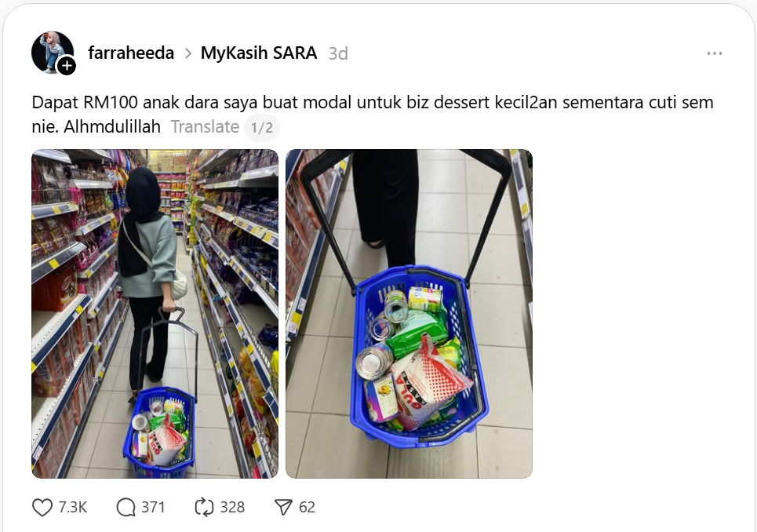Viewport: 757px width, 532px height.
Task: Share post with the paper plane icon
Action: [283, 508]
